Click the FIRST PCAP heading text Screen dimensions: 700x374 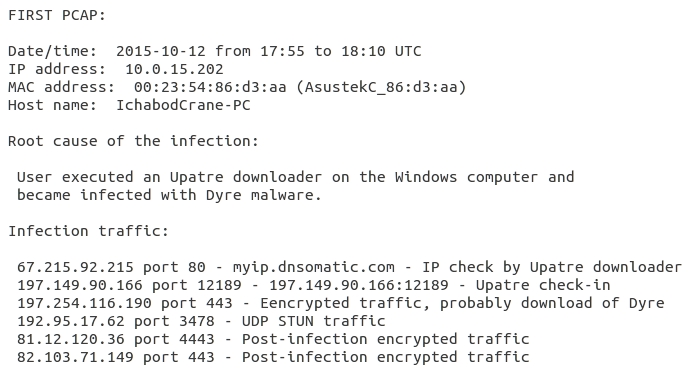pyautogui.click(x=57, y=15)
